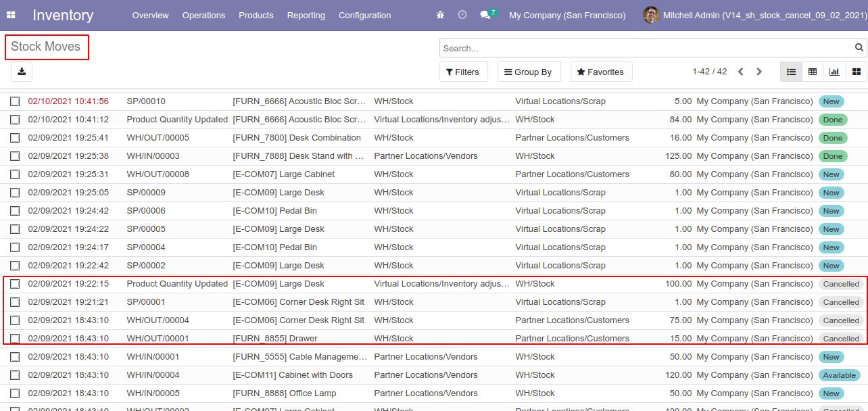Click quantity 84.00 cell
This screenshot has width=868, height=411.
coord(681,120)
